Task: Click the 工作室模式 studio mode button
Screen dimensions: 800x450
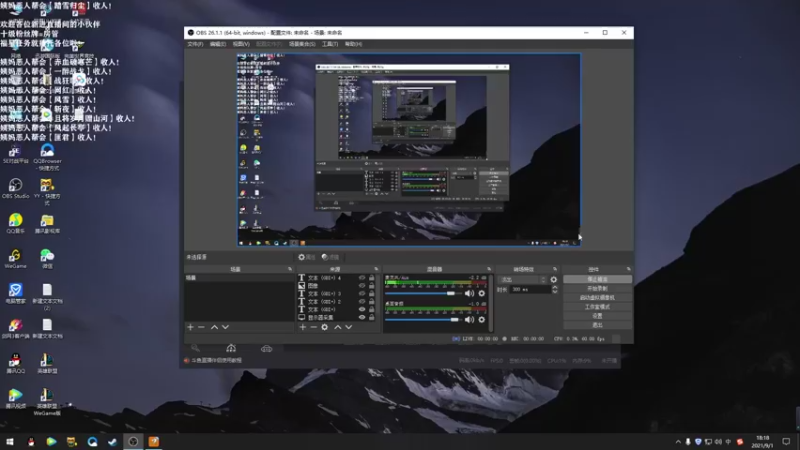Action: tap(597, 307)
